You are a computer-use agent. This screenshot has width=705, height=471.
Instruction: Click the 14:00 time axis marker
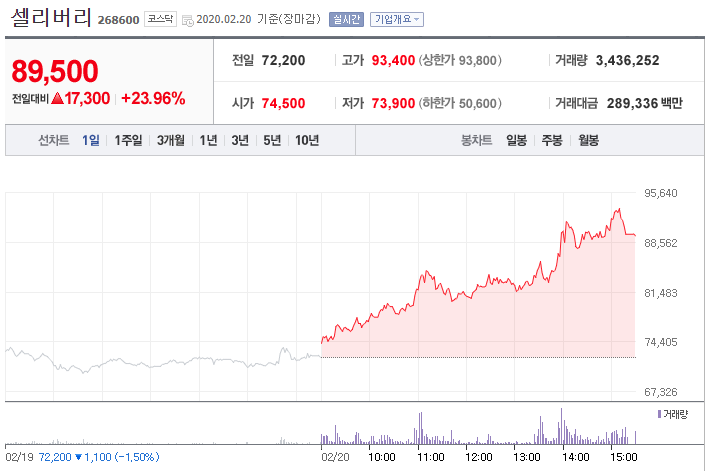tap(576, 457)
